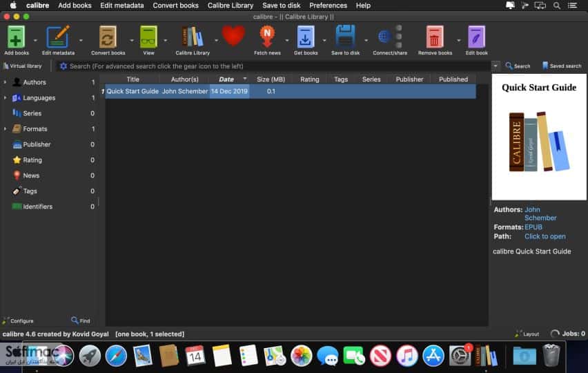Expand the Authors tree category
Viewport: 588px width, 373px height.
[6, 82]
